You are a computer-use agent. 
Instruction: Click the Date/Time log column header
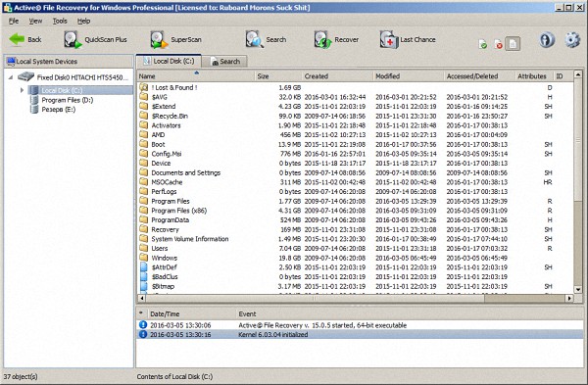point(191,313)
